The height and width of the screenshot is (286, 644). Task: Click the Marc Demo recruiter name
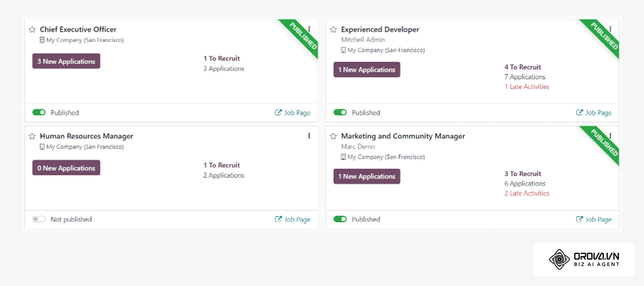click(358, 146)
